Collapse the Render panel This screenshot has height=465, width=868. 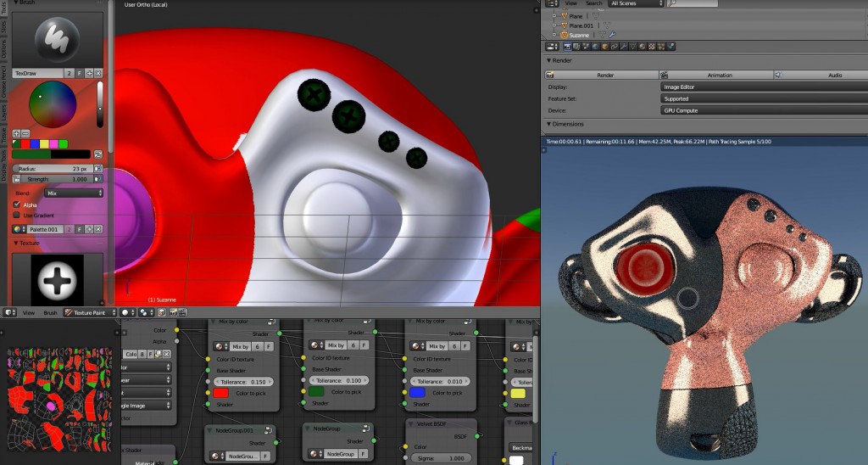(x=549, y=60)
